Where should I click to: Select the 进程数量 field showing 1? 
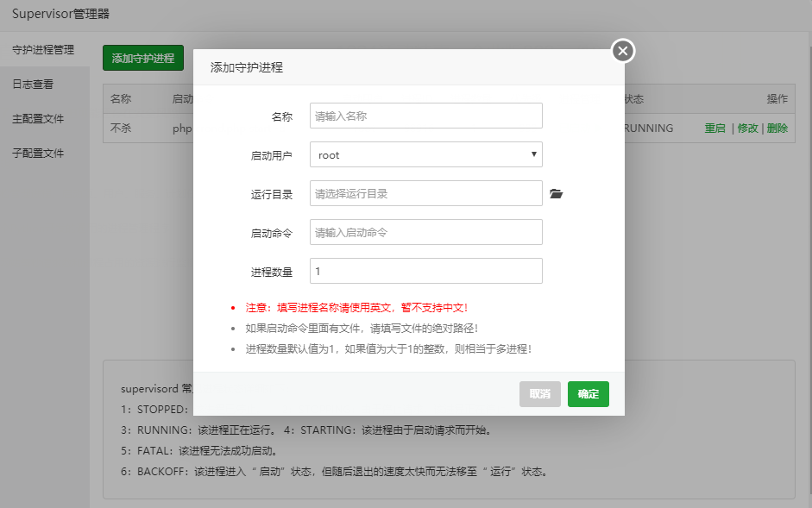[425, 271]
